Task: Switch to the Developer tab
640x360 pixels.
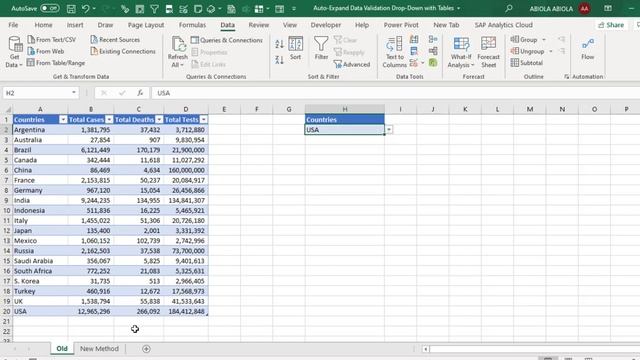Action: [326, 25]
